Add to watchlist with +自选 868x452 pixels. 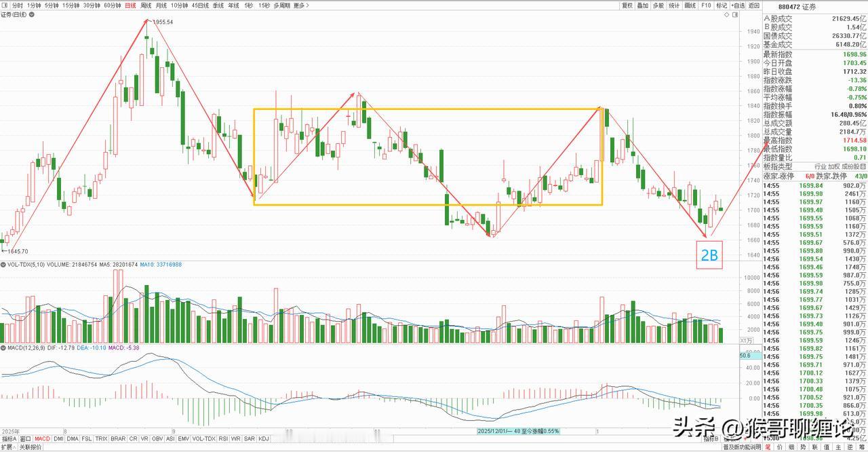[738, 5]
